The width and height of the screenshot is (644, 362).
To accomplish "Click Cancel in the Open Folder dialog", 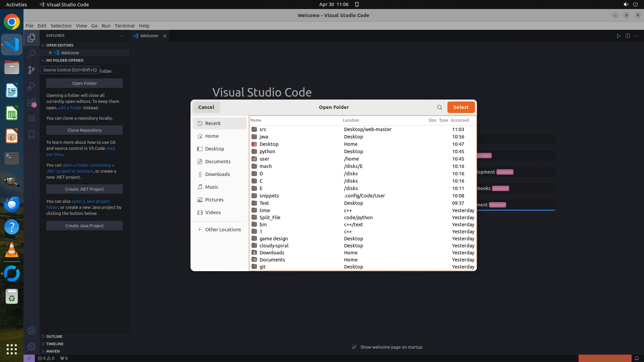I will coord(206,107).
